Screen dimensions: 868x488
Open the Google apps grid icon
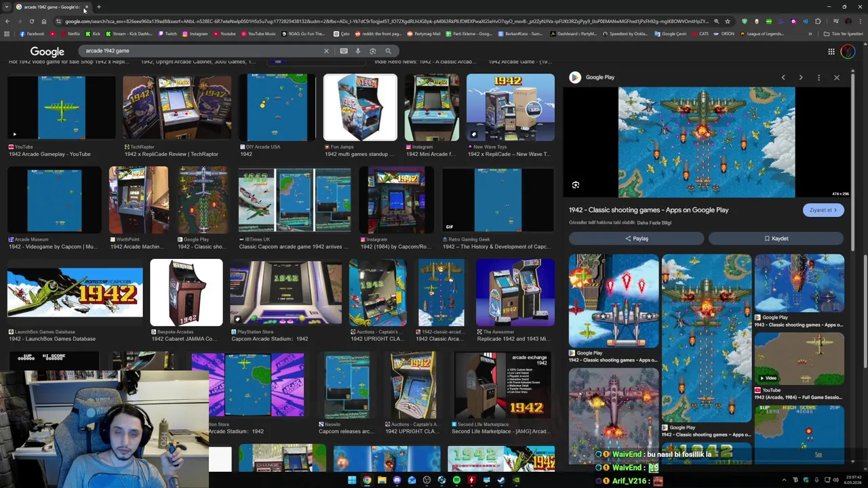(x=831, y=52)
